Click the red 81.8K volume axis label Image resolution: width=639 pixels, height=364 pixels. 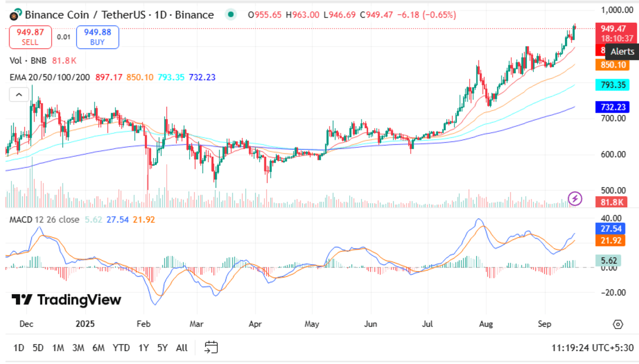[612, 203]
